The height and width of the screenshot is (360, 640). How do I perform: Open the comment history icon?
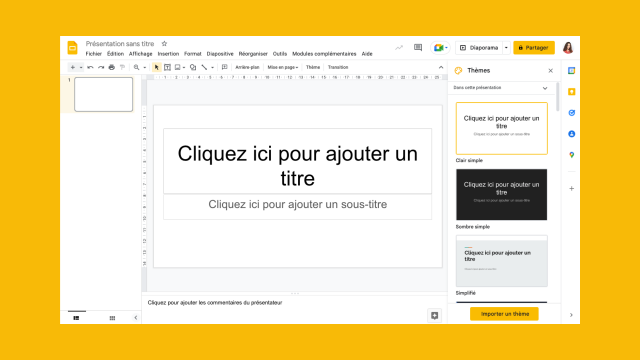click(418, 48)
